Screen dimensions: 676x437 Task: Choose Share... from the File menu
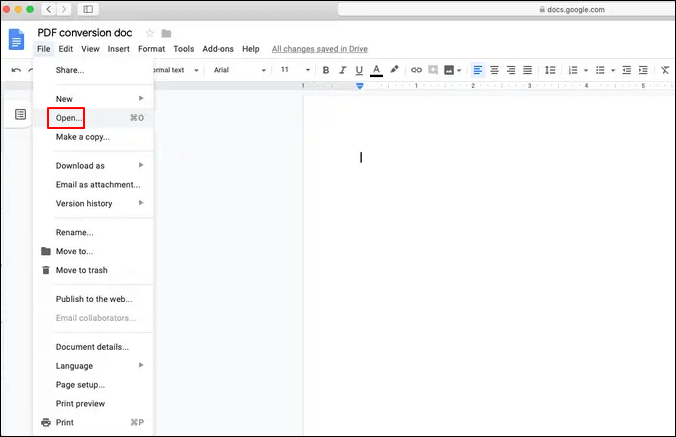[x=93, y=70]
